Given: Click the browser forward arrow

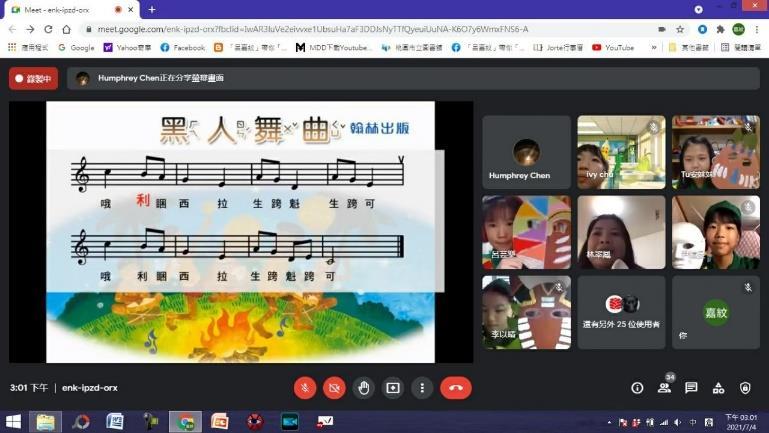Looking at the screenshot, I should pos(30,29).
